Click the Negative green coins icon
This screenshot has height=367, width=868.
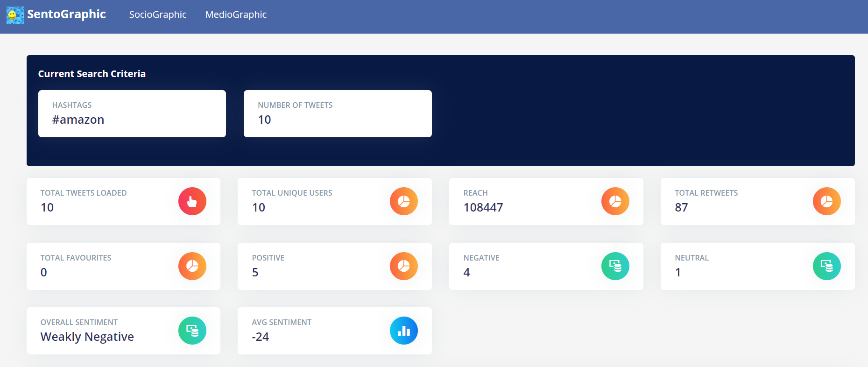click(x=615, y=266)
